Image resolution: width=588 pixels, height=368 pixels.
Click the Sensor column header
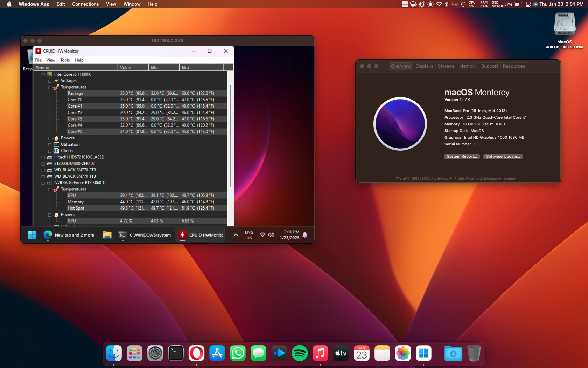pos(76,68)
